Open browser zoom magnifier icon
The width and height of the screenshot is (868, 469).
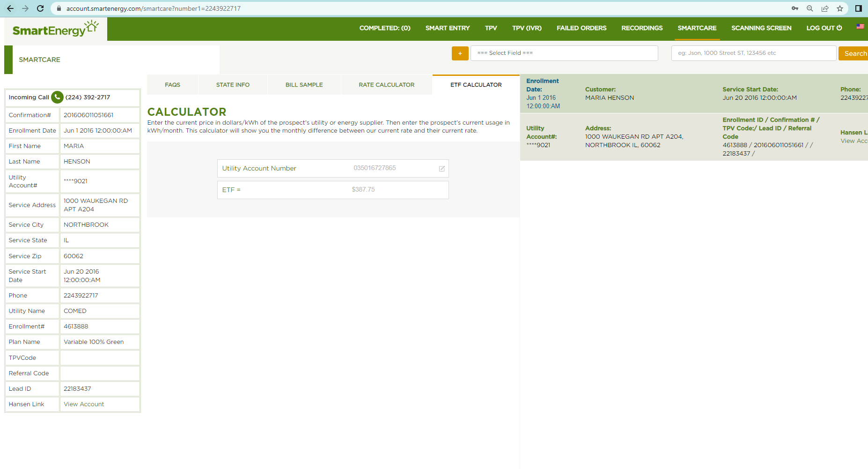[x=809, y=8]
